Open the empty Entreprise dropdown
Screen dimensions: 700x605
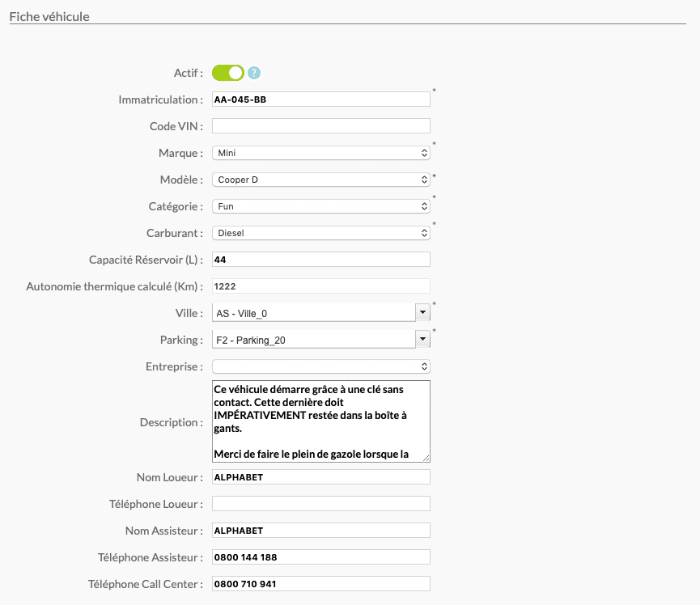[x=321, y=366]
